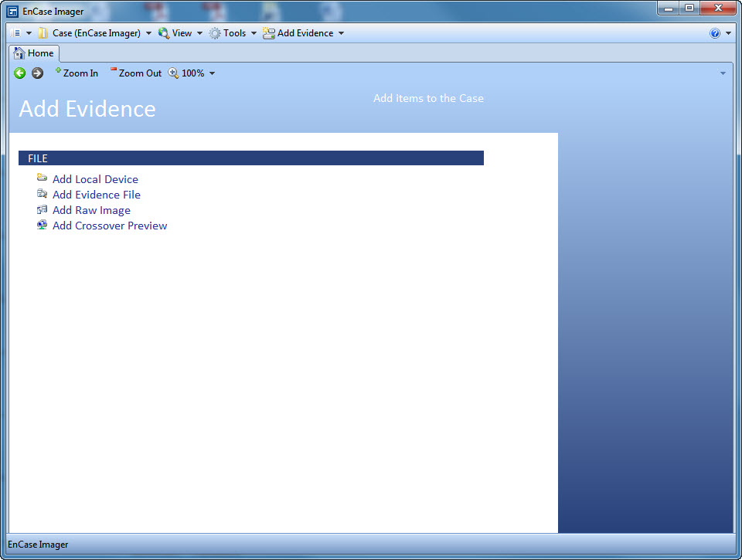
Task: Click the green Back navigation arrow
Action: (20, 73)
